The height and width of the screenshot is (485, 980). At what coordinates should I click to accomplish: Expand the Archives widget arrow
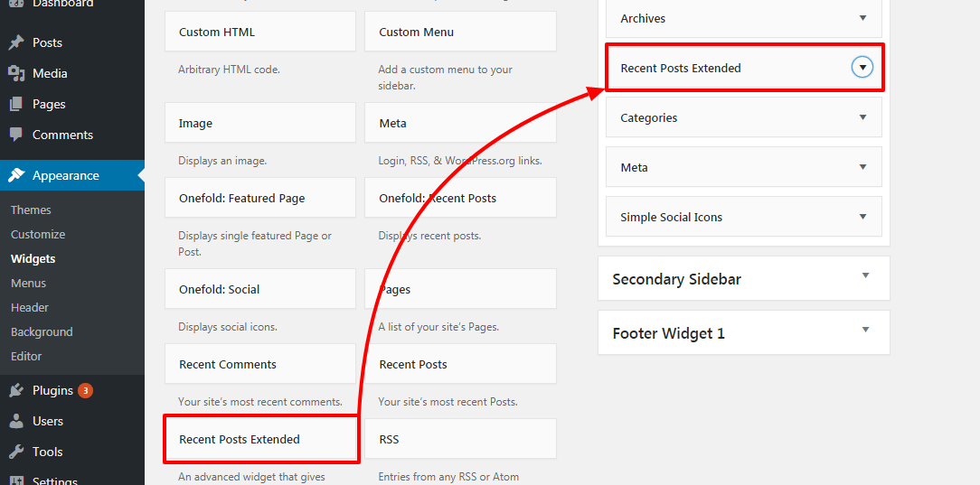point(863,18)
